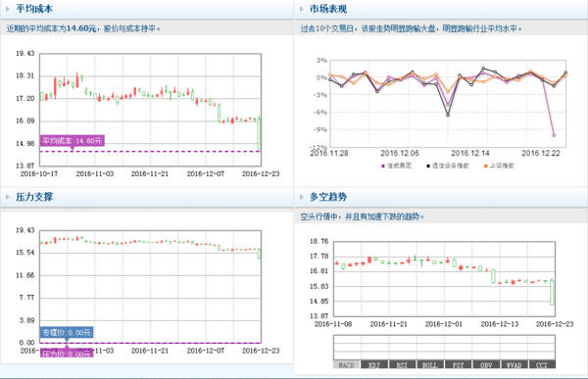This screenshot has height=379, width=588.
Task: Select the OBV indicator tab
Action: [486, 364]
